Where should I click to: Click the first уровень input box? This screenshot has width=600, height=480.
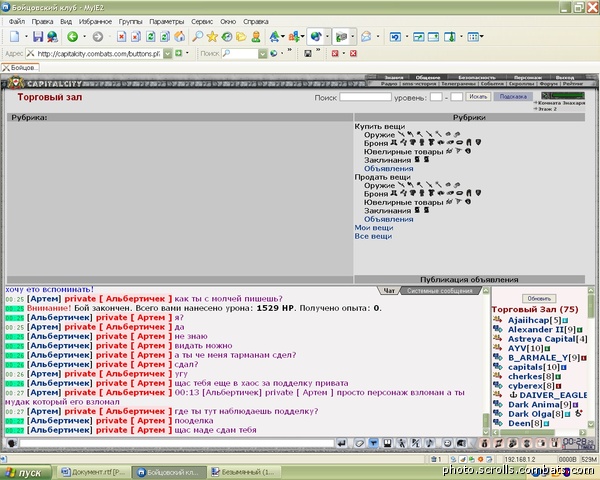pos(436,97)
